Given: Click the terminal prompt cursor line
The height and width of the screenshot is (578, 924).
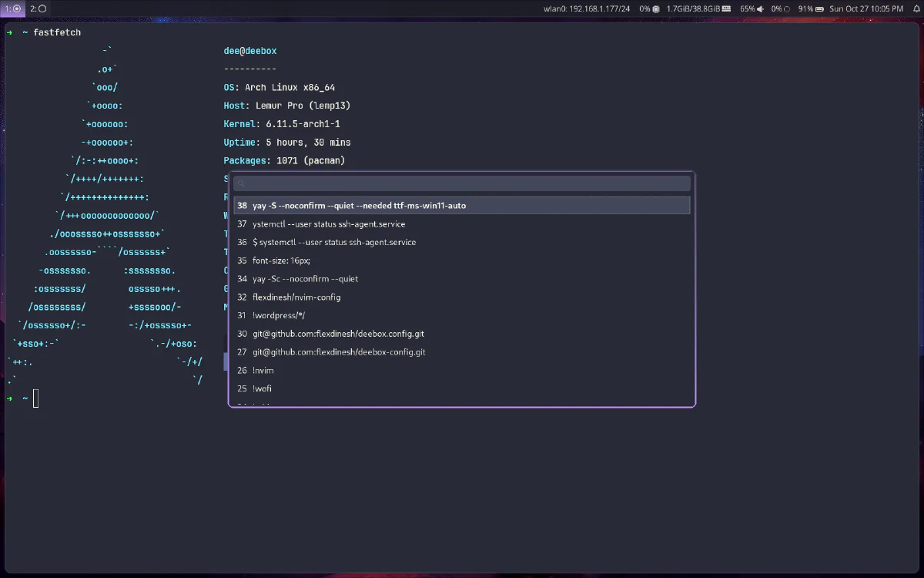Looking at the screenshot, I should (35, 398).
